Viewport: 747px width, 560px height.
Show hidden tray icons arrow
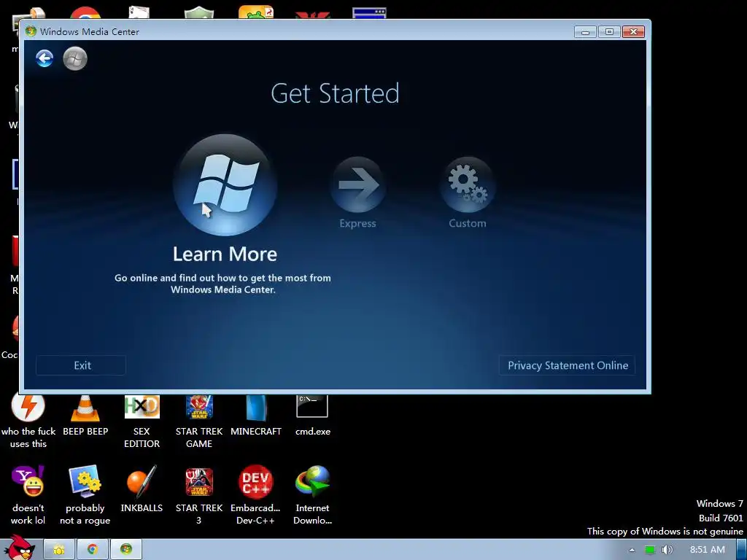point(632,550)
